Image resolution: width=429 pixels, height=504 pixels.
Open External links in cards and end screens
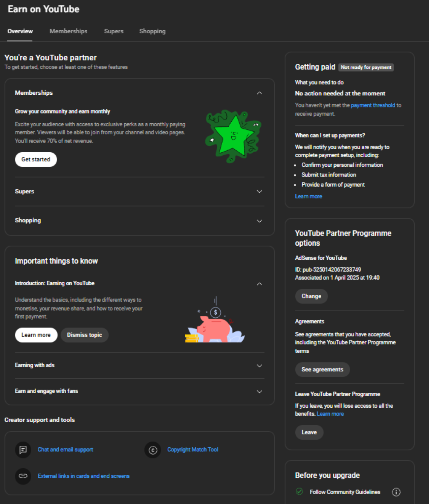click(84, 476)
